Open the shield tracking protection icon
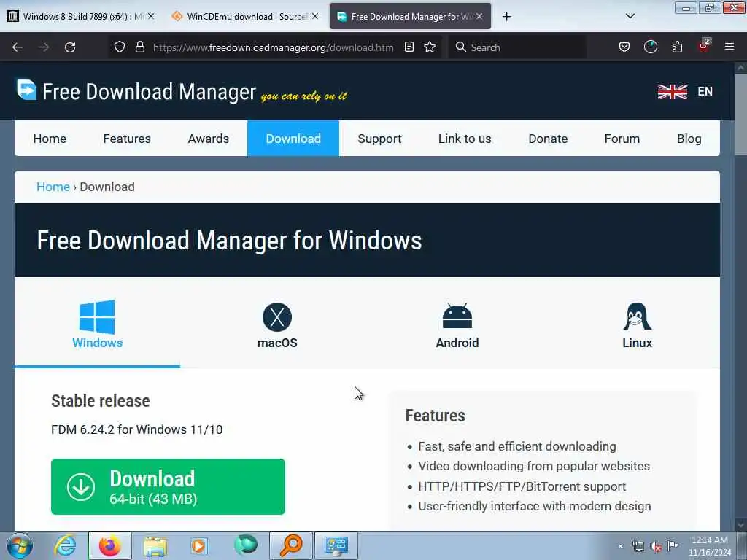 pos(120,47)
